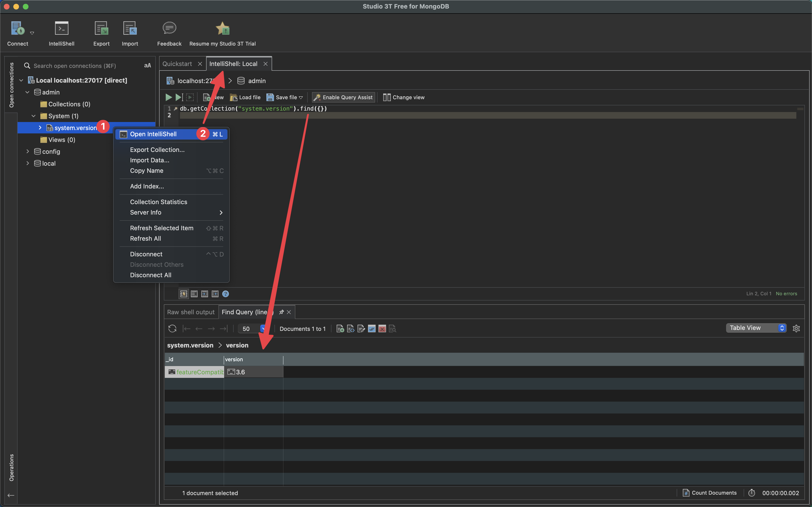Collapse sidebar with bottom-left arrow
Screen dimensions: 812x507
coord(11,495)
